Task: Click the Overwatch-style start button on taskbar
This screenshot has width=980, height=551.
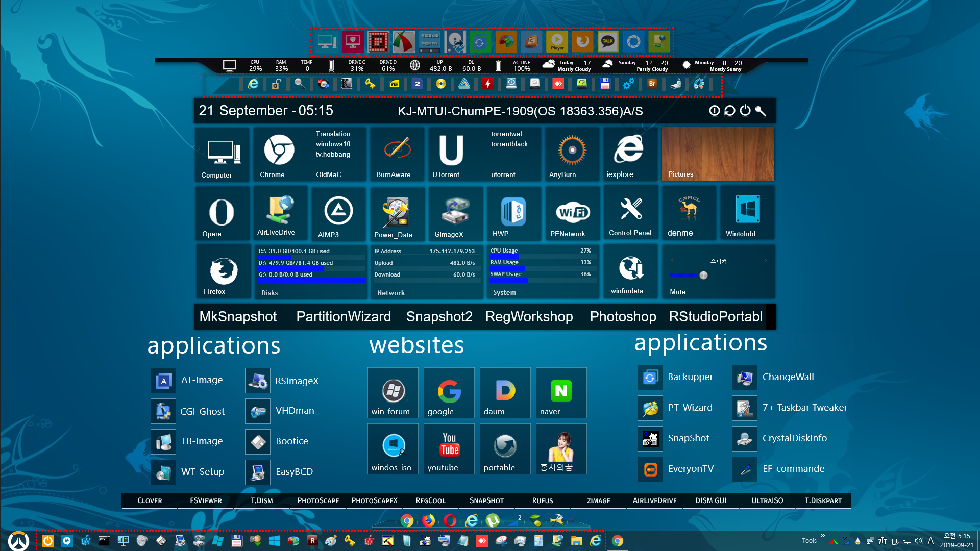Action: (x=18, y=541)
